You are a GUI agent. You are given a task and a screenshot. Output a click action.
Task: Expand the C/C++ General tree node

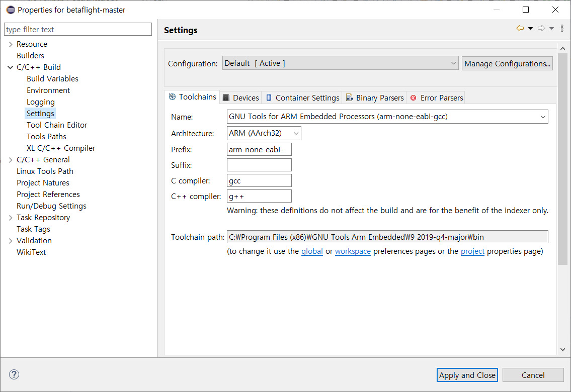coord(11,160)
